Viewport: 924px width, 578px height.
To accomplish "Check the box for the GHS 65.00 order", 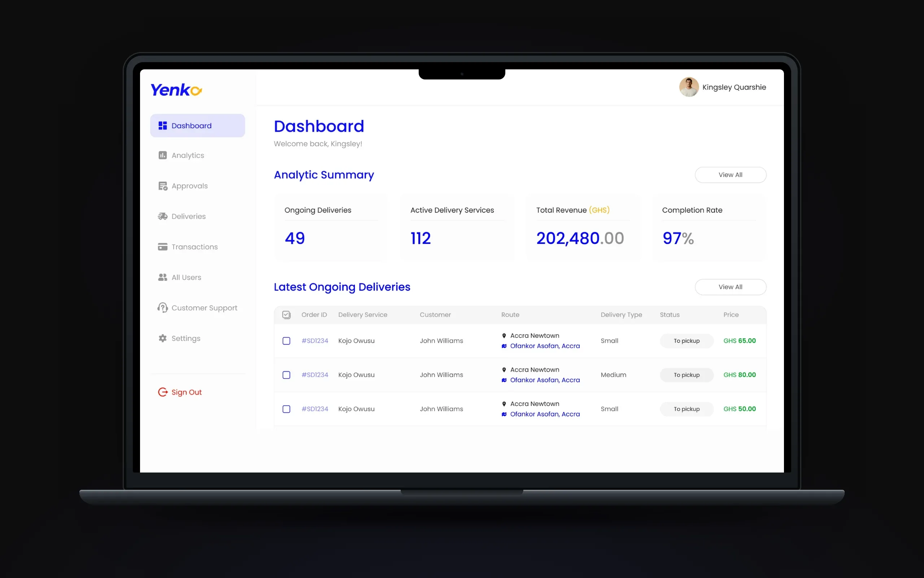I will (x=286, y=341).
